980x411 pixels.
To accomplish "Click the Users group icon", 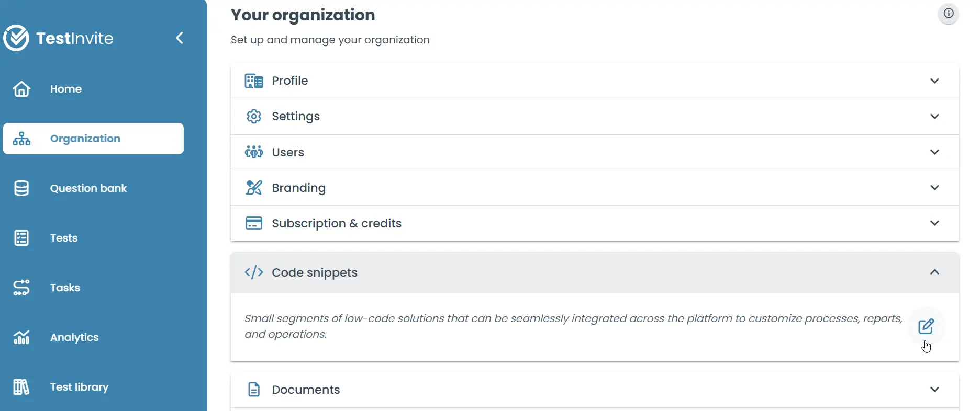I will 254,152.
